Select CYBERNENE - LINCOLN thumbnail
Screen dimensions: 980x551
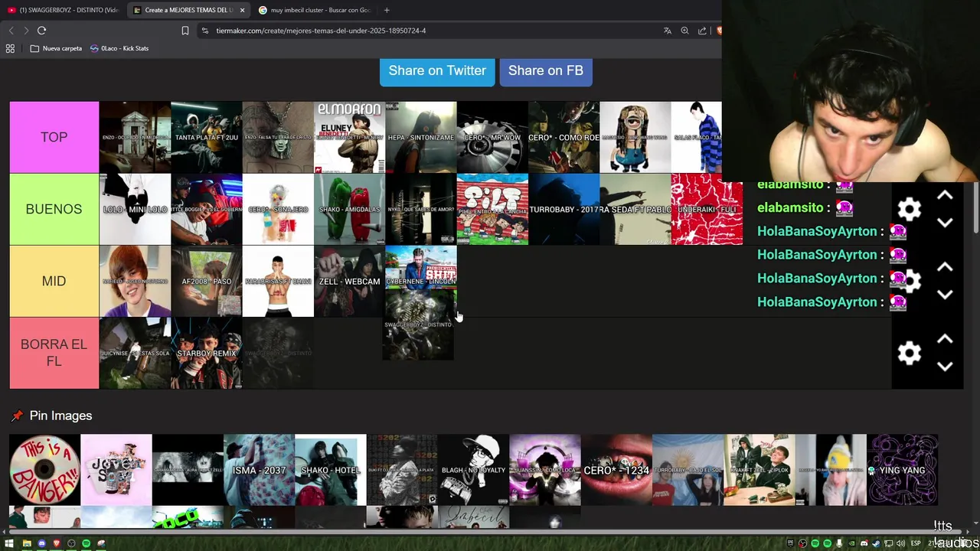click(x=421, y=267)
